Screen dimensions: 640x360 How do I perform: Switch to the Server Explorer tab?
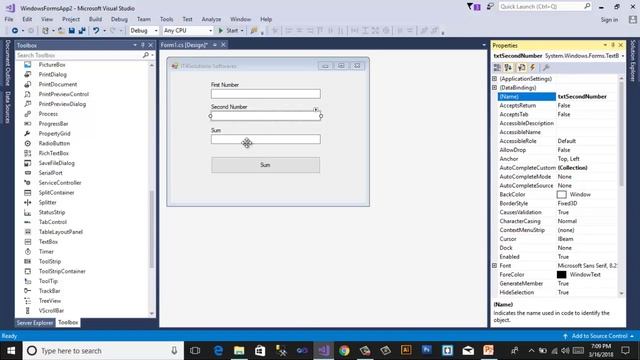[x=35, y=322]
